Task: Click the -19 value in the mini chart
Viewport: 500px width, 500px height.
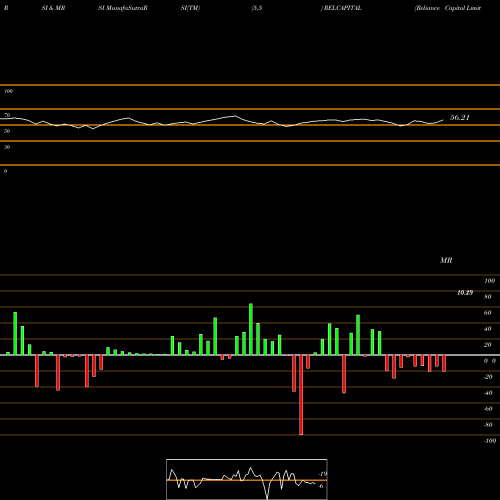Action: [x=322, y=474]
